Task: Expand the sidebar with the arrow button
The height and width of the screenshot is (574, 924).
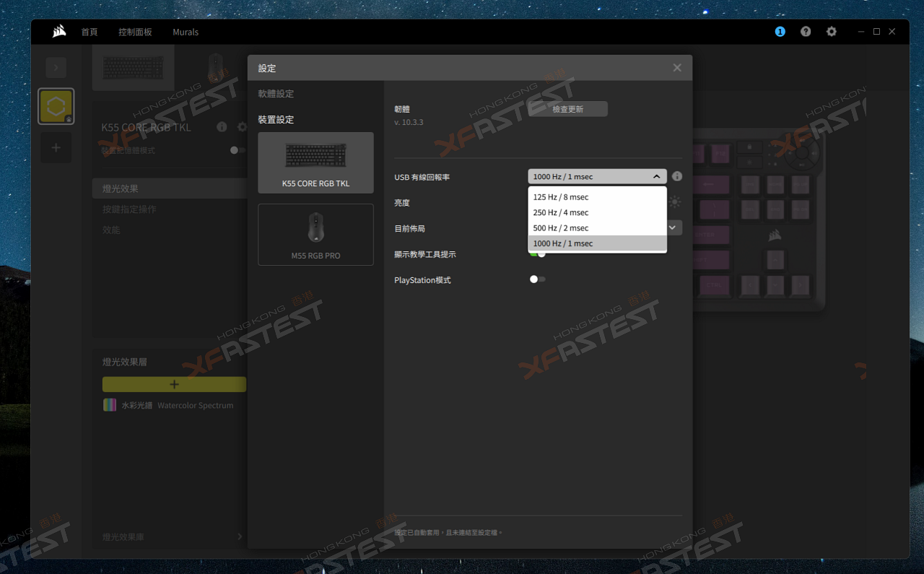Action: click(x=56, y=68)
